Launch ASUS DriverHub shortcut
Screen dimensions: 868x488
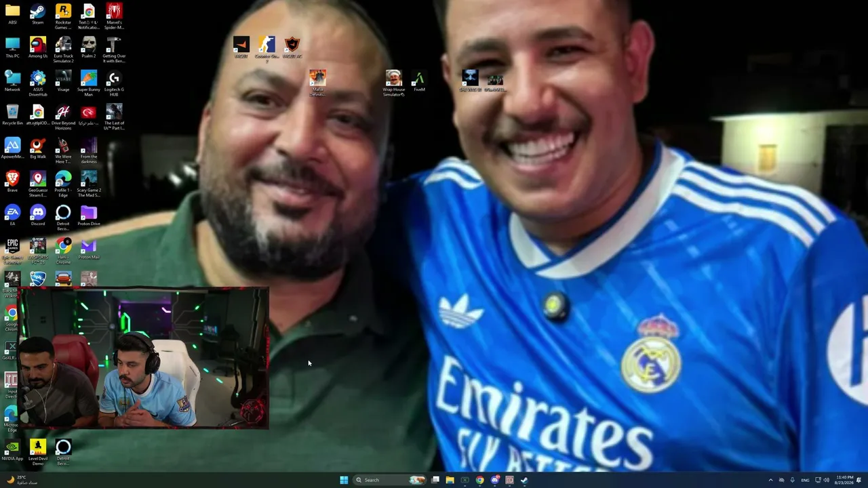[x=38, y=83]
